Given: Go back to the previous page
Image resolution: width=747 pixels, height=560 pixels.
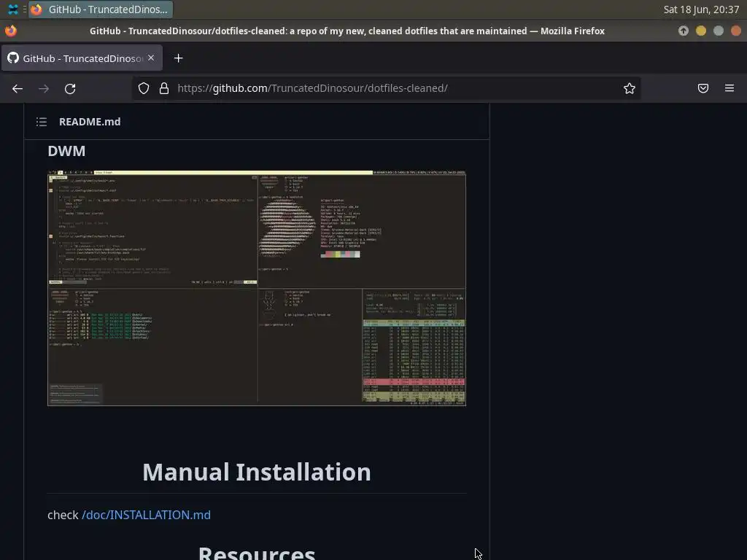Looking at the screenshot, I should coord(18,88).
